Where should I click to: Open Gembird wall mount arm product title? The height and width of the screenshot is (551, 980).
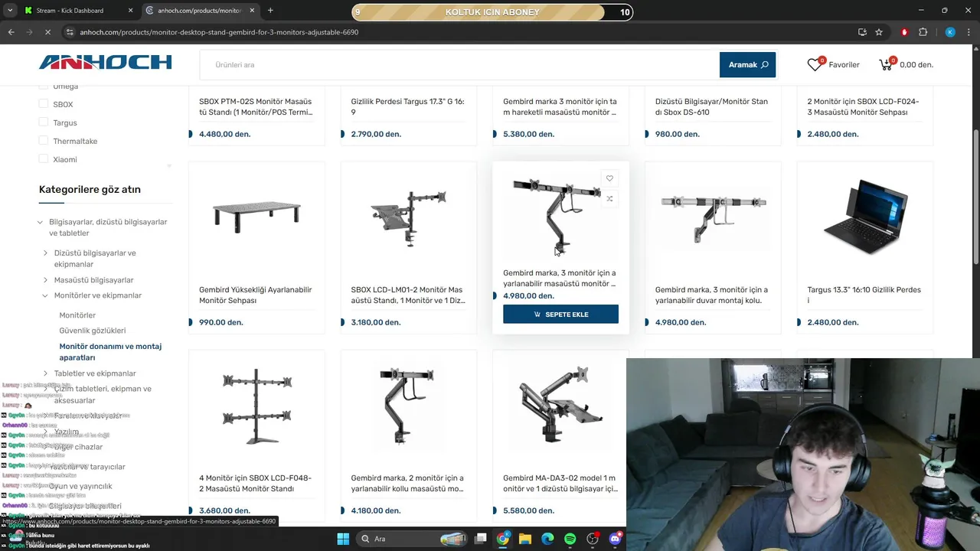(711, 295)
